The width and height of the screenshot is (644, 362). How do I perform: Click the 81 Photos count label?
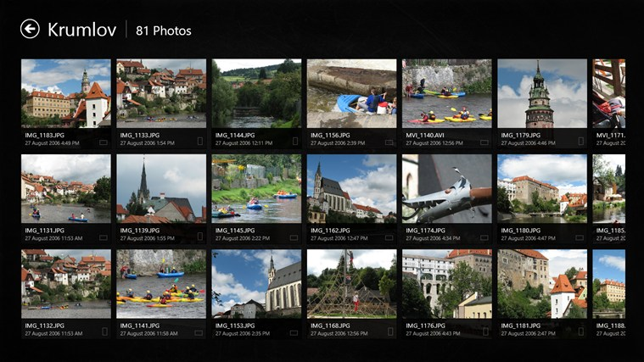click(x=164, y=31)
